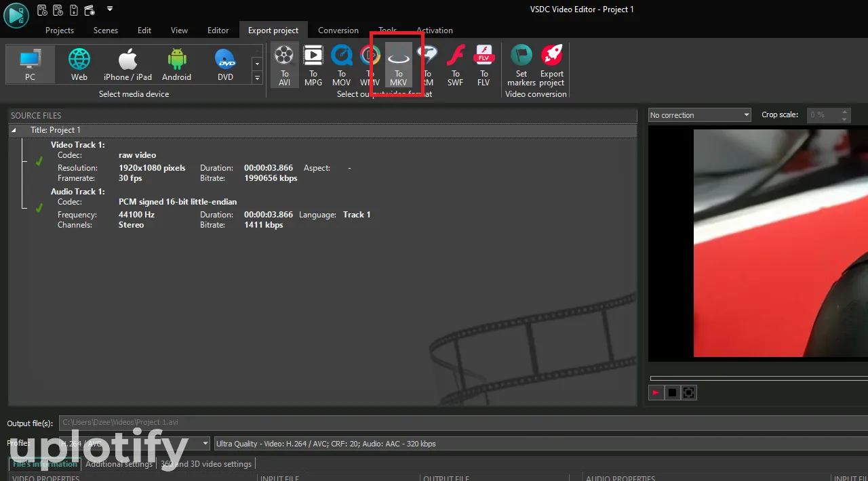
Task: Click the '30 fps' framerate value
Action: [x=130, y=178]
